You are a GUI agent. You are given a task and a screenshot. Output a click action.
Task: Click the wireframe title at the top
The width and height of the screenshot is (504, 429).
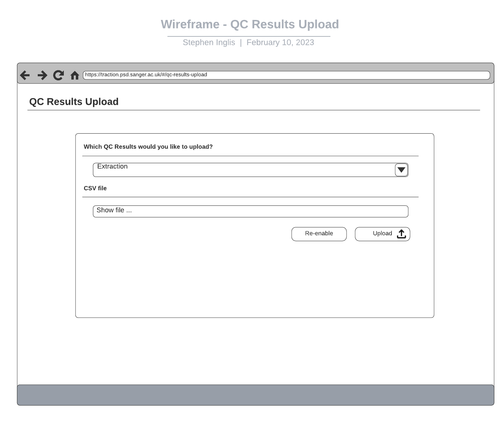point(249,24)
